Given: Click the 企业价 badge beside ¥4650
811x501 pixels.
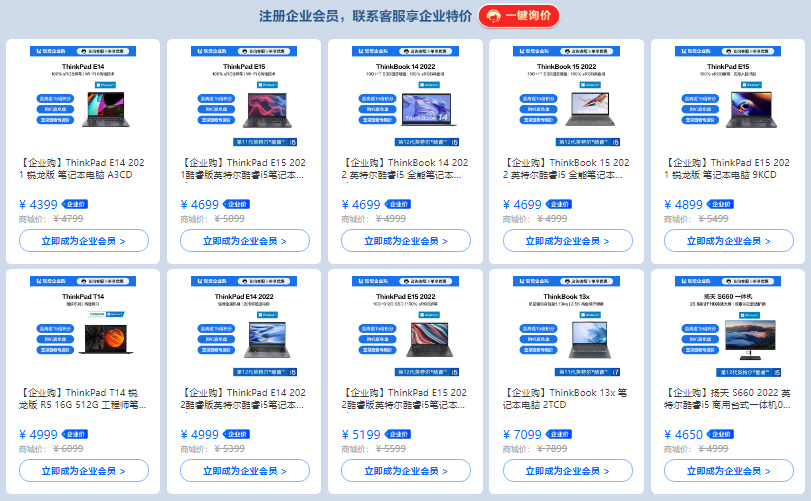Looking at the screenshot, I should tap(720, 434).
